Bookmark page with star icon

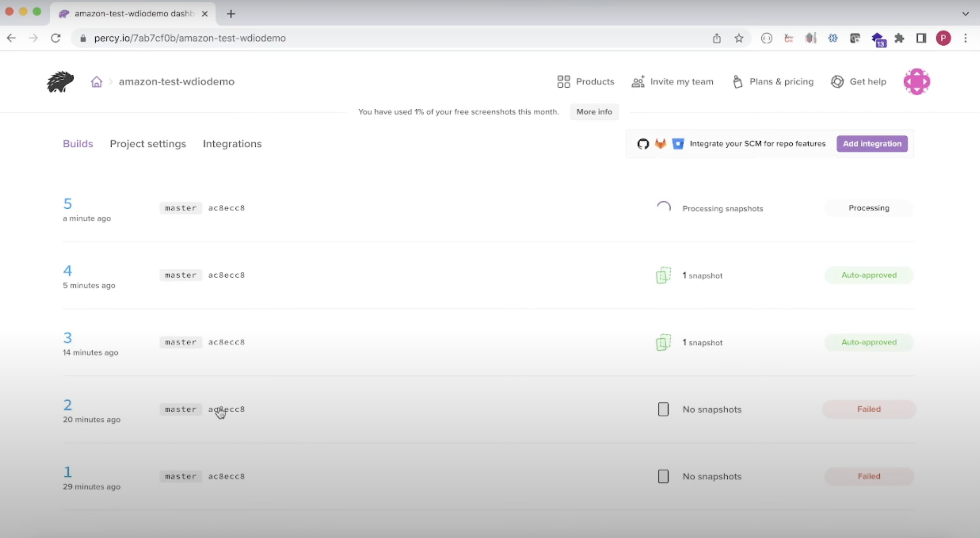point(739,38)
